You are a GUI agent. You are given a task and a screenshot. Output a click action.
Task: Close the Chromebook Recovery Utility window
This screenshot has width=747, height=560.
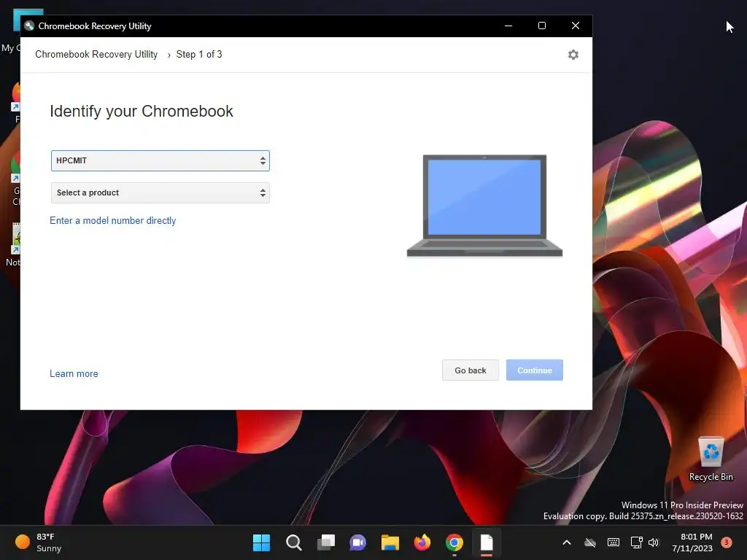[x=576, y=26]
